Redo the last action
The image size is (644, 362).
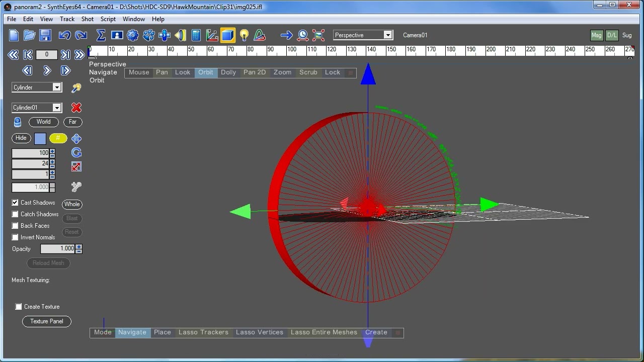click(80, 35)
